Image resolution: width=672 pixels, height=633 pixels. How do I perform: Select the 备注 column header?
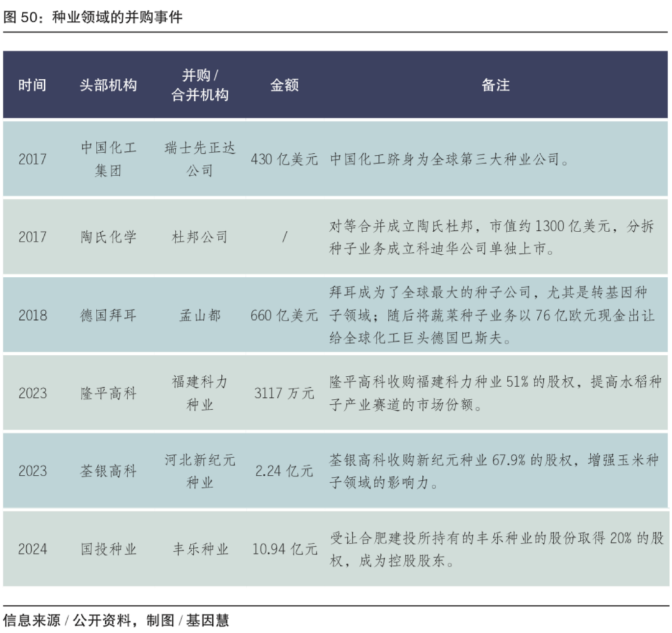point(495,85)
